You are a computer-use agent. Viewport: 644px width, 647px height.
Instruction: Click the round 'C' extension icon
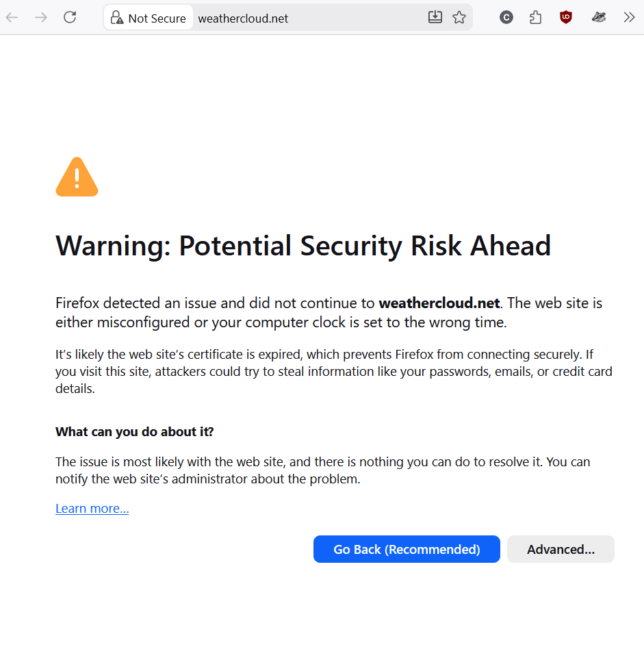[x=506, y=18]
